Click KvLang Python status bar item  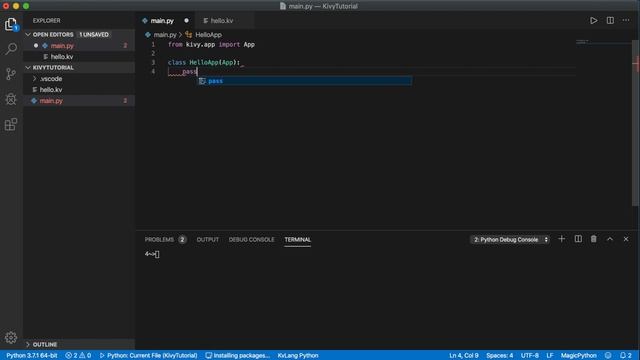pos(298,356)
